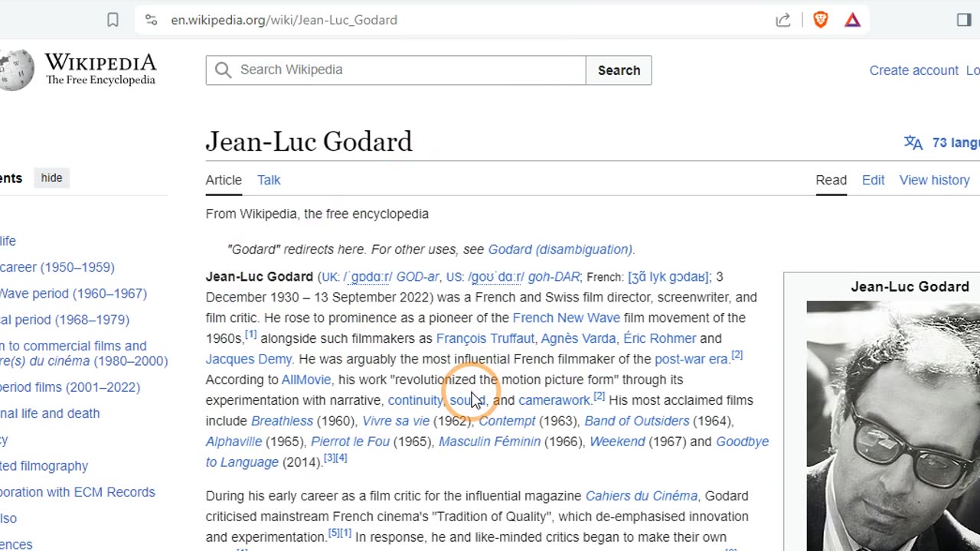
Task: Open the French IPA pronunciation link
Action: [668, 277]
